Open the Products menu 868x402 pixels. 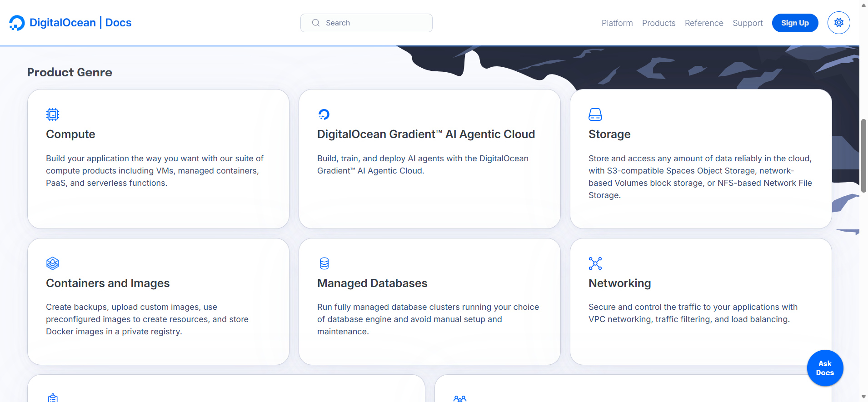[658, 23]
